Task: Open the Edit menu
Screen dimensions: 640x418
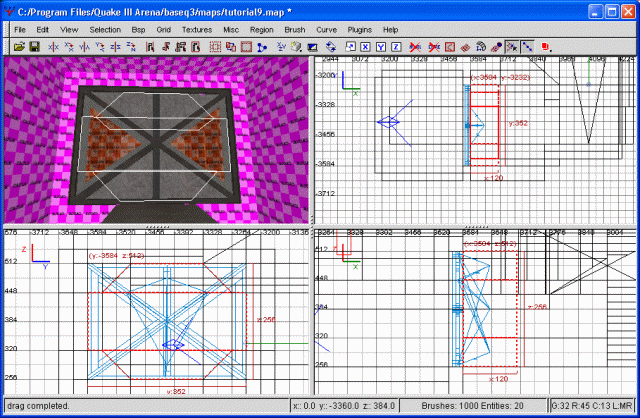Action: [x=42, y=30]
